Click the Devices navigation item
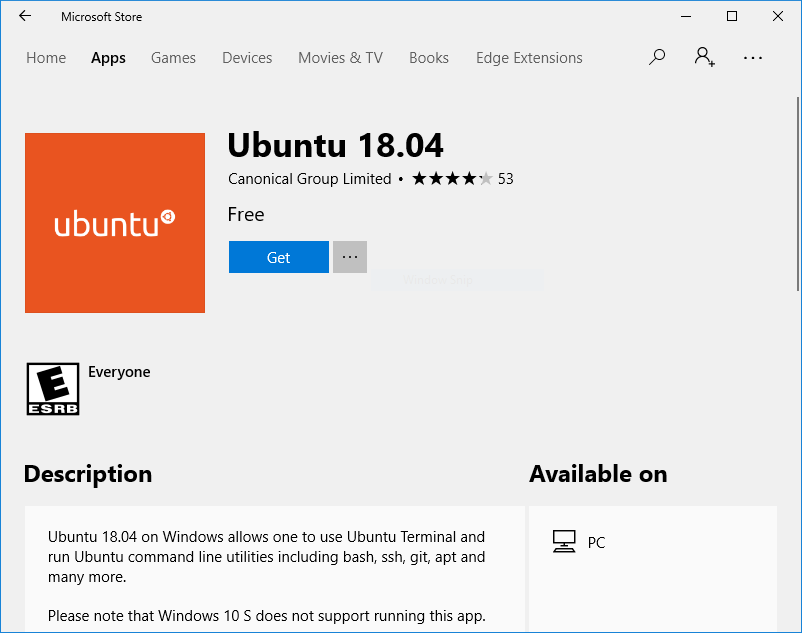802x633 pixels. (247, 57)
